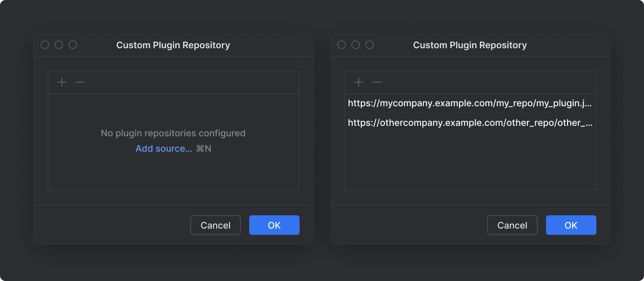Select the mycompany.example.com repository URL

[470, 103]
